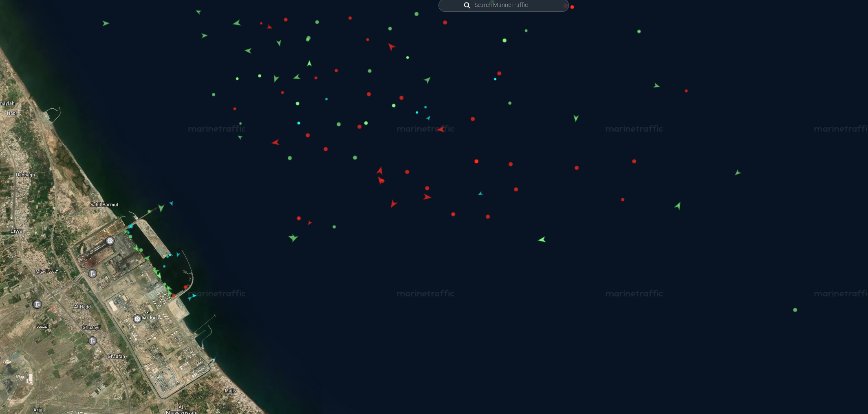Select the large green vessel arrow off the pier tip

[x=161, y=208]
